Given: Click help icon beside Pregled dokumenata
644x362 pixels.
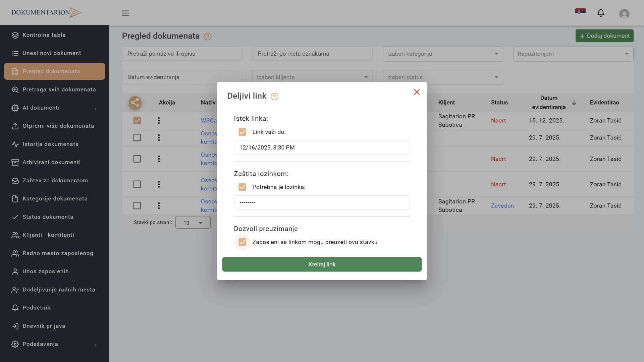Looking at the screenshot, I should (x=208, y=37).
